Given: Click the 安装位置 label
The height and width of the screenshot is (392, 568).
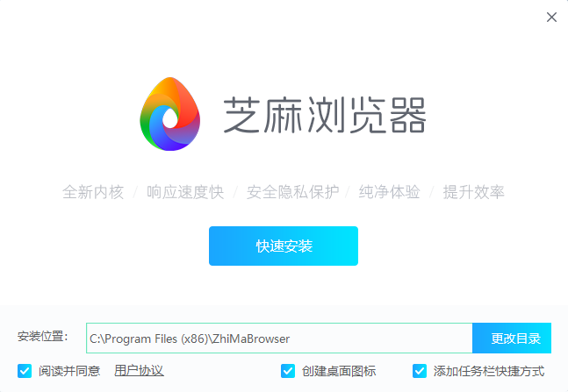Looking at the screenshot, I should [x=42, y=336].
